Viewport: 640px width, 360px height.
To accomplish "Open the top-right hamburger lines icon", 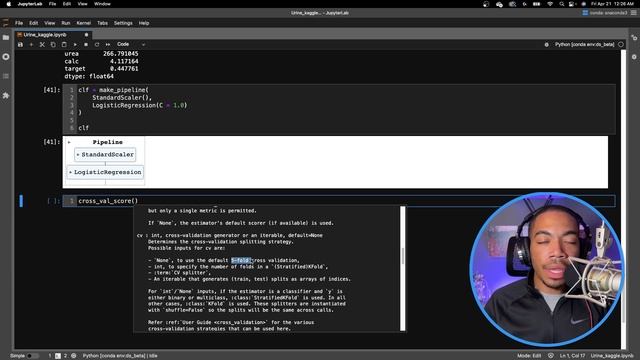I will (x=633, y=13).
